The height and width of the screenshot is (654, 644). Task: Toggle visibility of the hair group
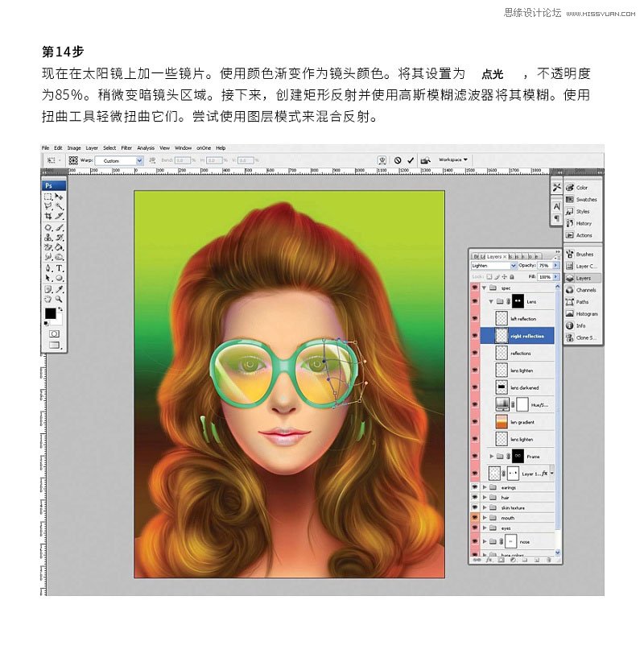point(475,498)
